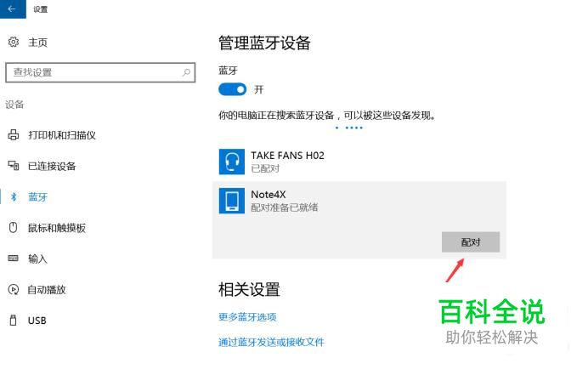
Task: Click the Home gear icon
Action: point(14,42)
